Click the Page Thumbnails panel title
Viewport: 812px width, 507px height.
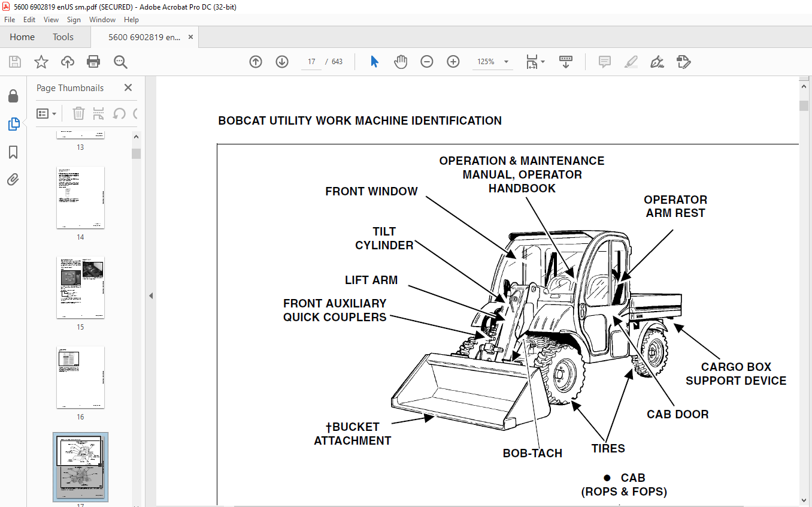[70, 87]
